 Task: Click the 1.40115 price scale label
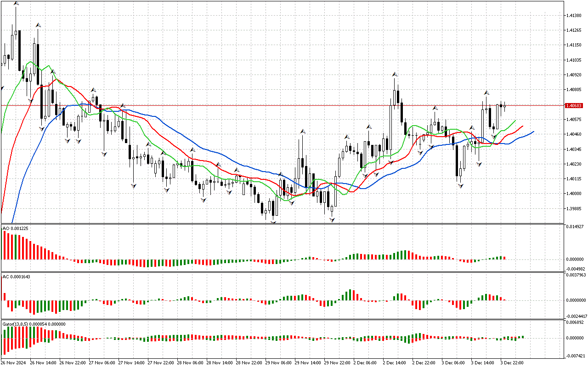[x=574, y=179]
